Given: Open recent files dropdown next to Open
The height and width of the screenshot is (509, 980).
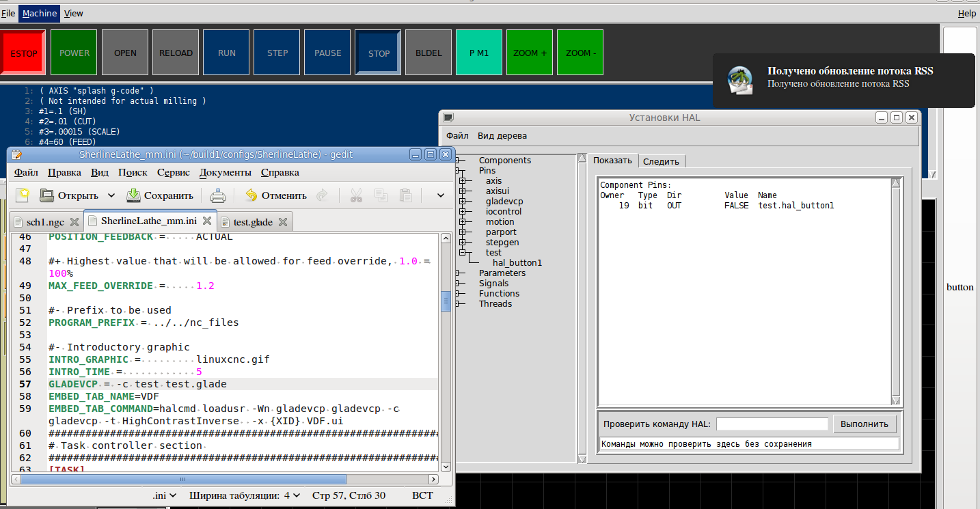Looking at the screenshot, I should tap(111, 195).
